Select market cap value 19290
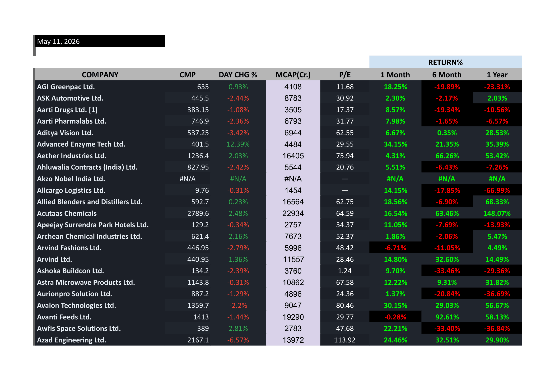The height and width of the screenshot is (392, 555). 293,317
